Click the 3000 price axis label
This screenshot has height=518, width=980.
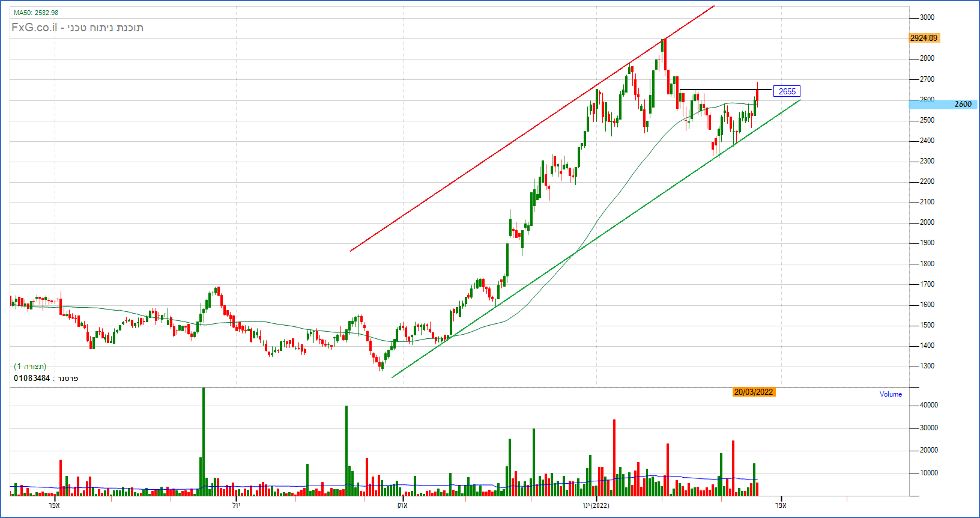(x=927, y=18)
